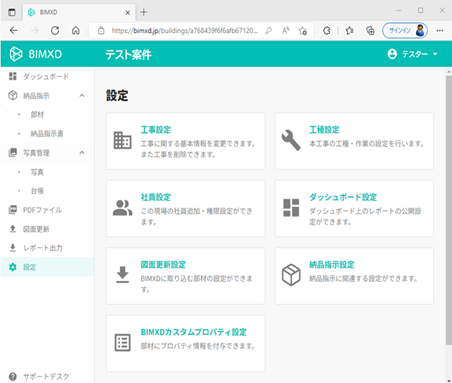Open the ダッシュボード sidebar icon

click(x=13, y=76)
